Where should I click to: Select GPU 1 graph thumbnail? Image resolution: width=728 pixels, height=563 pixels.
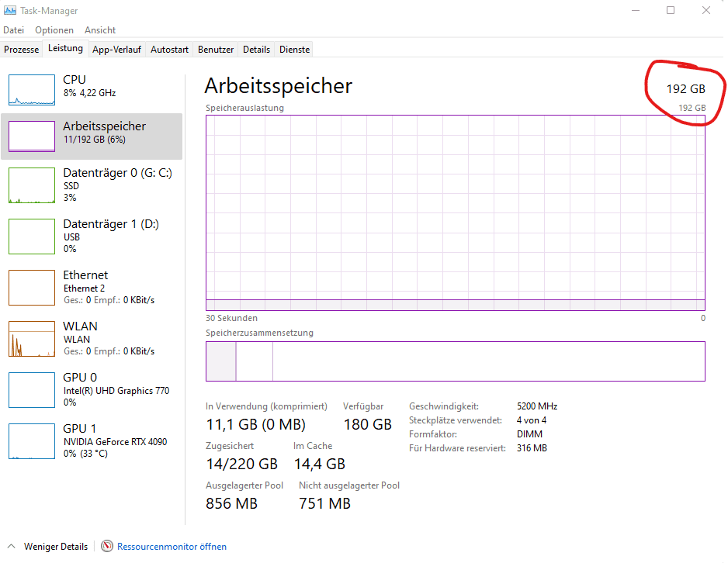pos(32,441)
